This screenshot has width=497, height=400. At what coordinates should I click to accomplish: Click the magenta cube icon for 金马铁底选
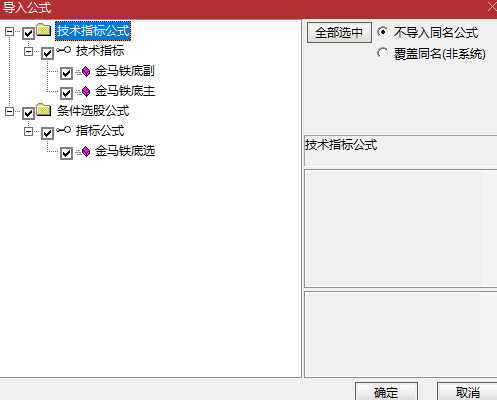[x=85, y=152]
